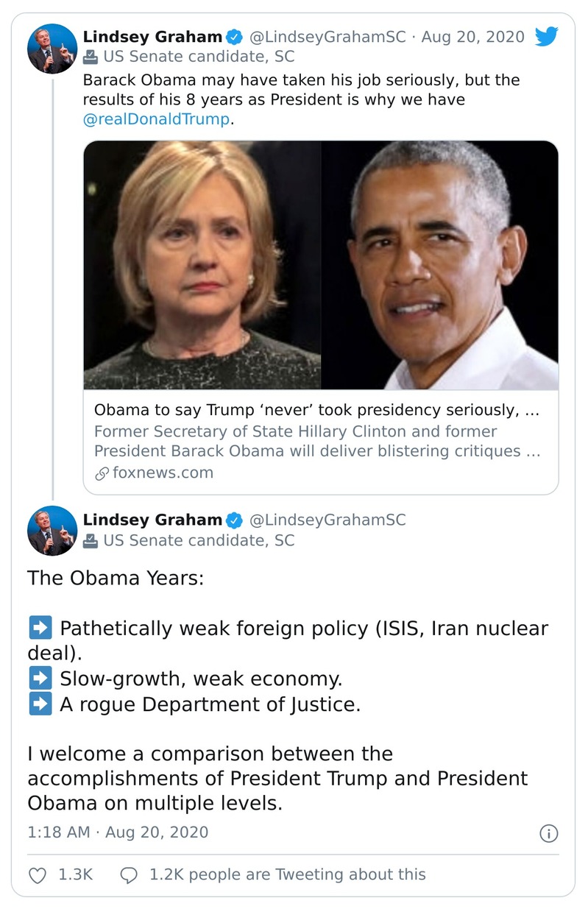588x909 pixels.
Task: Click the verified badge in the lower tweet
Action: [x=235, y=520]
